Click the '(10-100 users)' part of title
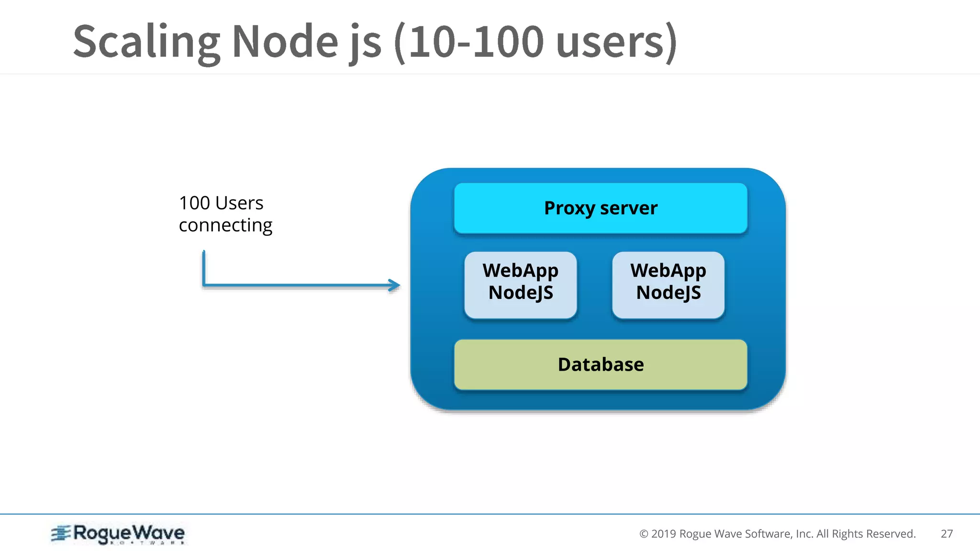This screenshot has width=980, height=551. [x=535, y=42]
